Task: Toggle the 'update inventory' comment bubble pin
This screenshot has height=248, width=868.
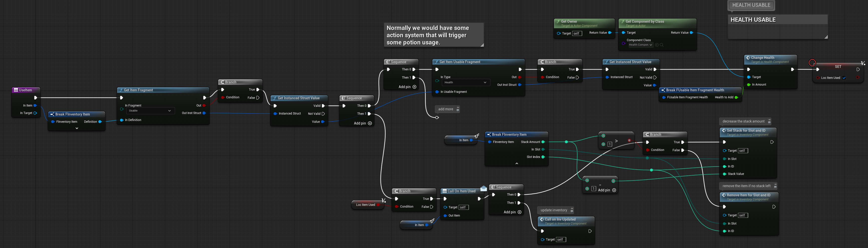Action: coord(572,210)
